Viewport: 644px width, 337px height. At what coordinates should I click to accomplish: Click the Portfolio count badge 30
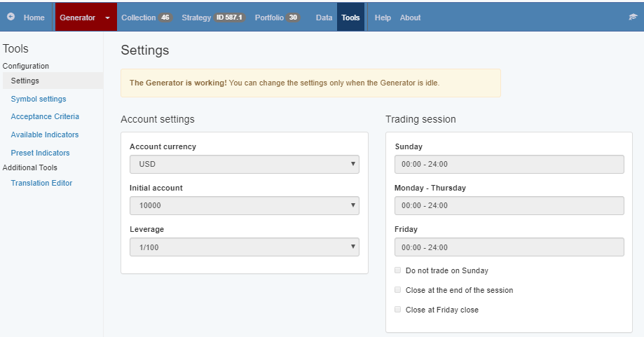click(293, 18)
